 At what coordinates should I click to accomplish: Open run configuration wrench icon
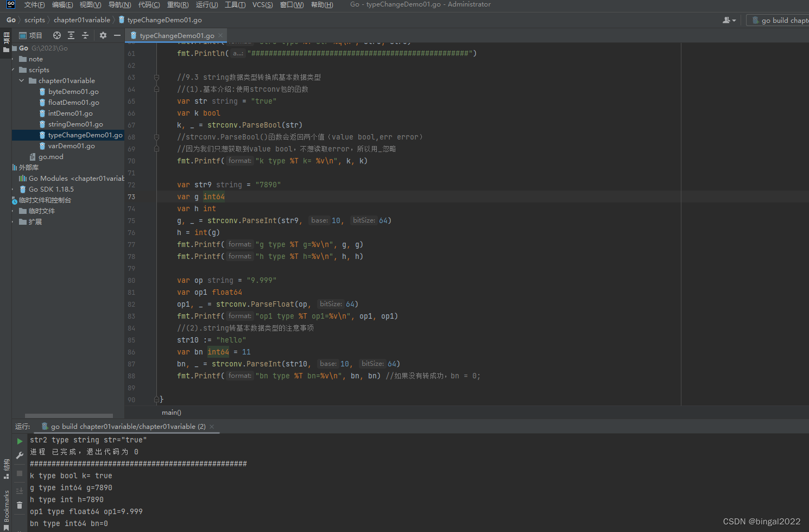pyautogui.click(x=20, y=455)
